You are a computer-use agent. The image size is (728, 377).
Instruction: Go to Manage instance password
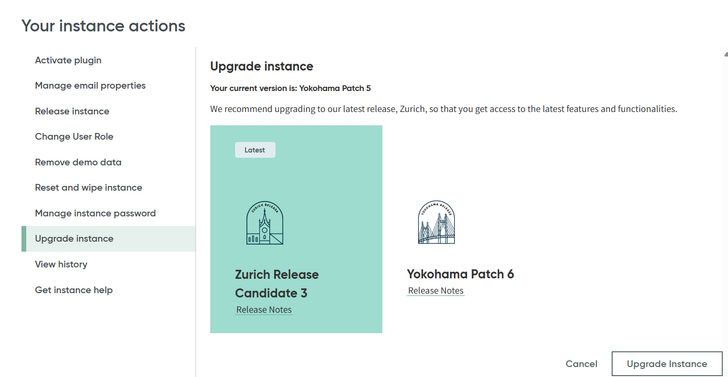click(95, 214)
